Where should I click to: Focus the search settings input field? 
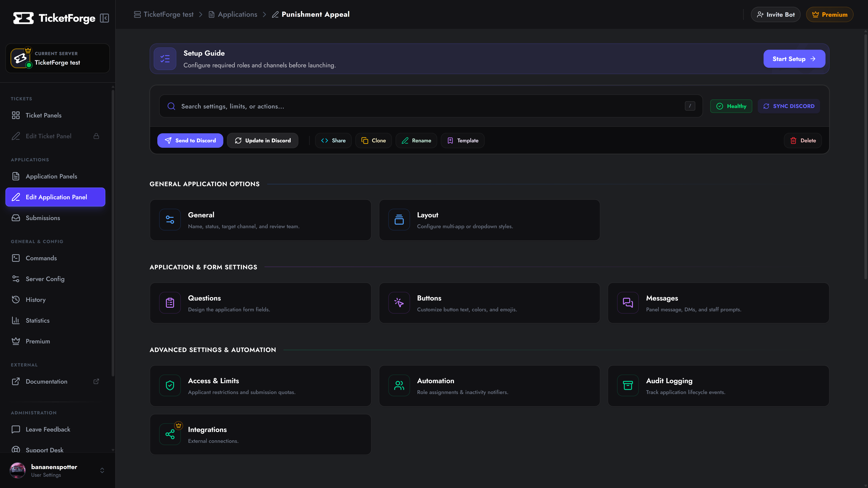431,106
